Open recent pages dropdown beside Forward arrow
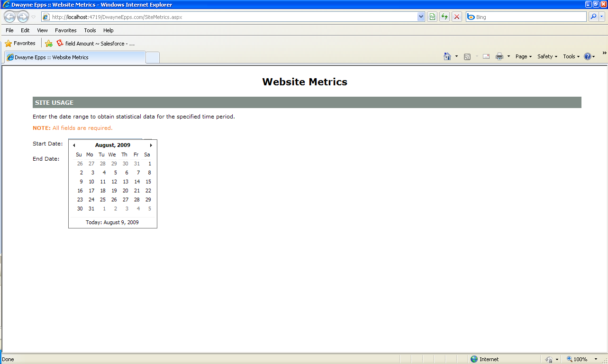 pos(33,17)
